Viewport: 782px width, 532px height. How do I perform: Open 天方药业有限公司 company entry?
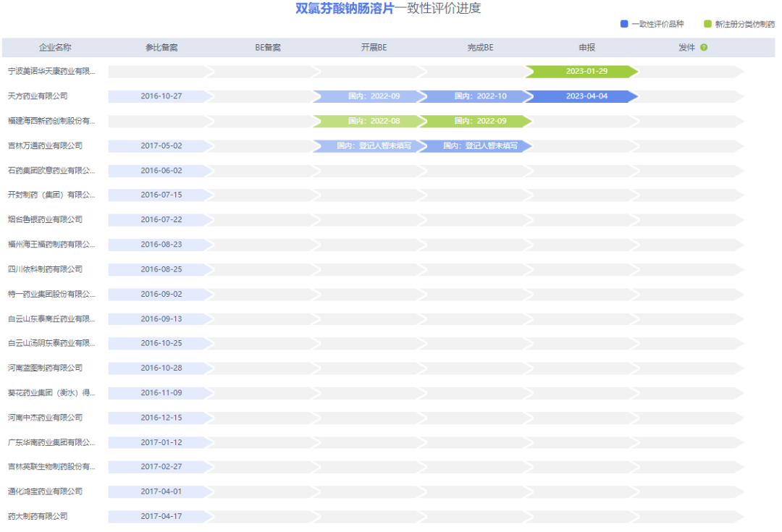(38, 96)
